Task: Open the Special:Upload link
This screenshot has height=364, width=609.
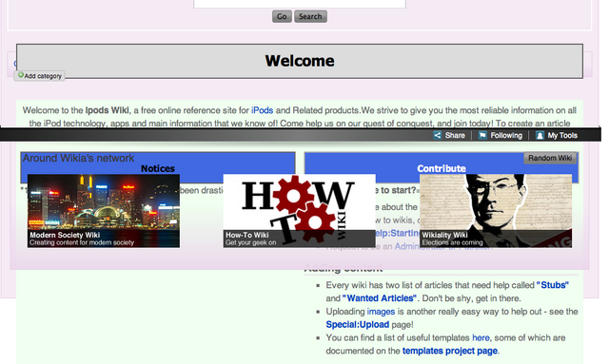Action: tap(358, 325)
